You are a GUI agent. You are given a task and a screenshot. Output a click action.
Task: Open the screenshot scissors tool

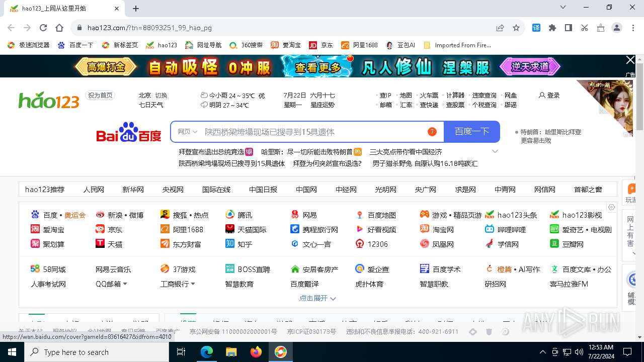click(585, 28)
